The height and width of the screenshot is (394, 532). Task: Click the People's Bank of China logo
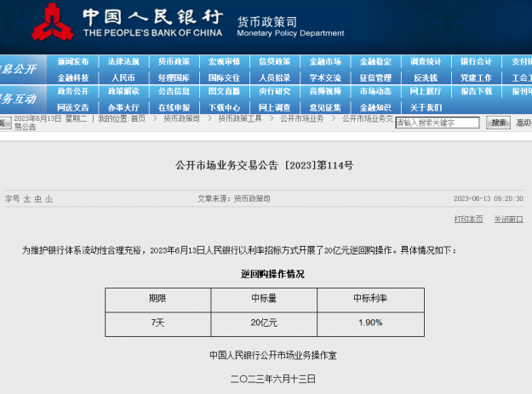[52, 25]
